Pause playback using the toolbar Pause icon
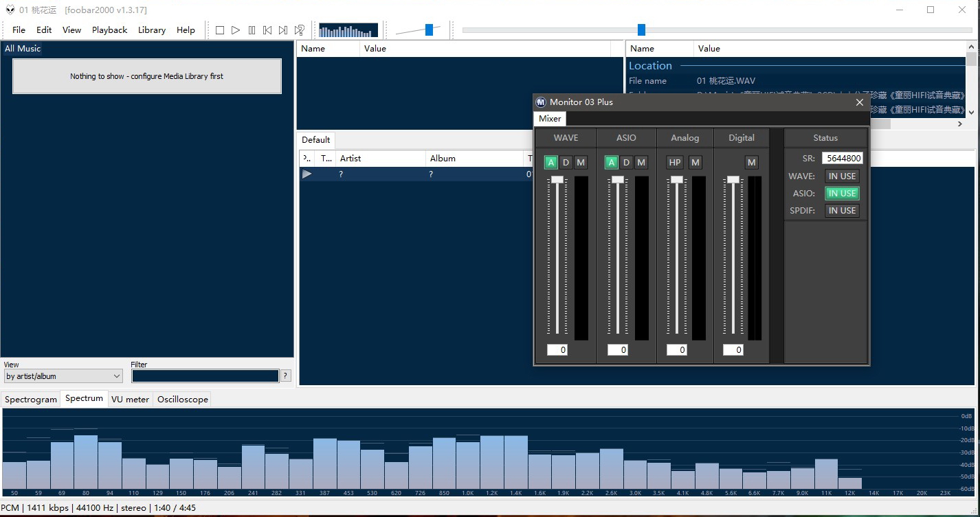980x517 pixels. pos(252,30)
